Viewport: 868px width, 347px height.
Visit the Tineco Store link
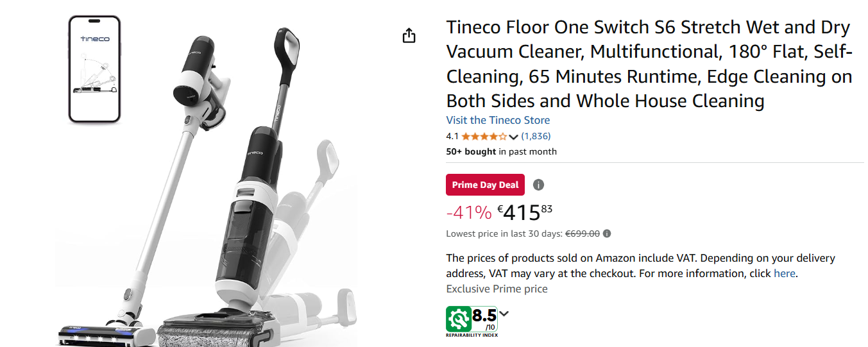[498, 120]
